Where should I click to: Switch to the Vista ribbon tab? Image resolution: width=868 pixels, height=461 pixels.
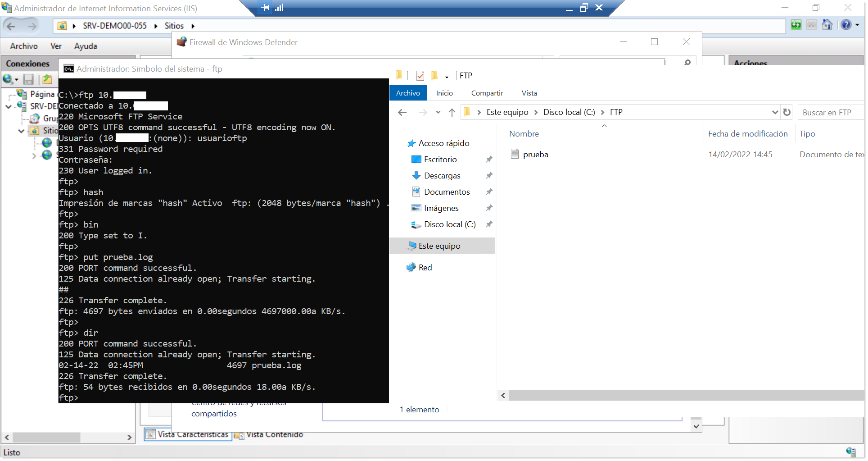(x=529, y=93)
